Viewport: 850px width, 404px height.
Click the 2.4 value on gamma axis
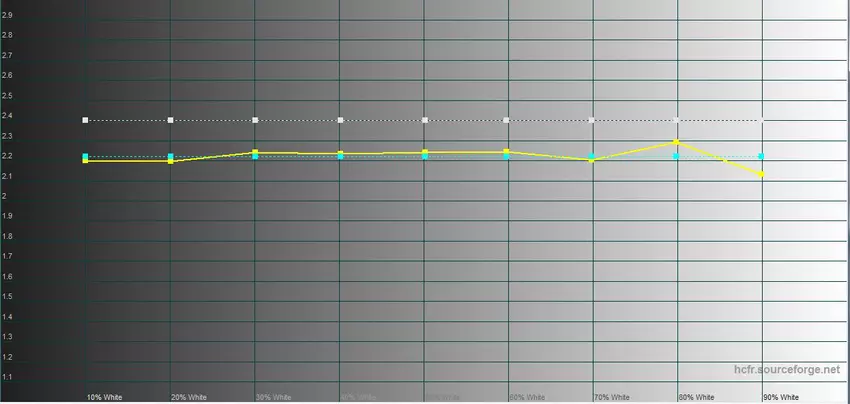point(8,116)
